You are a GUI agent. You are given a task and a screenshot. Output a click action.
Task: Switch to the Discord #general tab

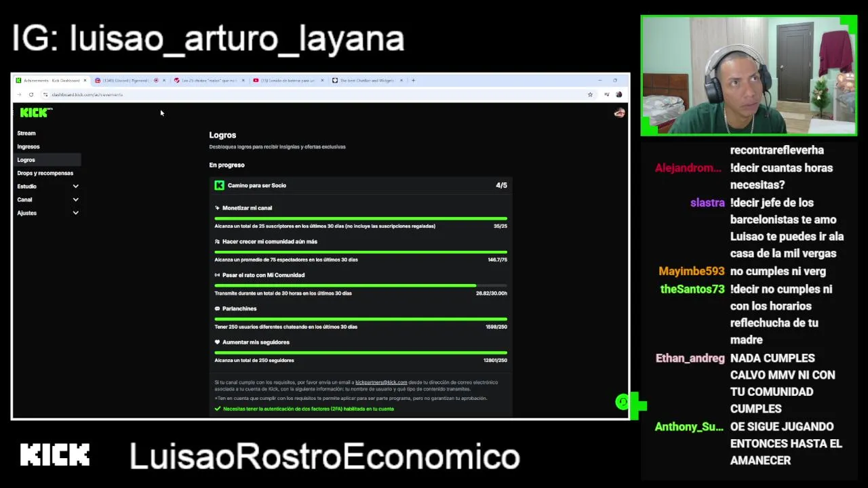point(130,80)
